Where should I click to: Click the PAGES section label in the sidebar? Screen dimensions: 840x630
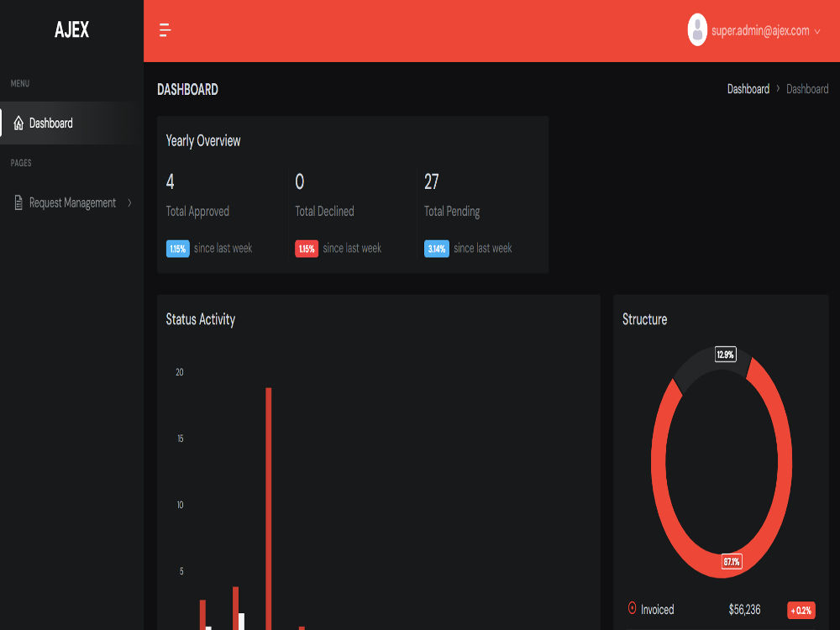tap(21, 163)
